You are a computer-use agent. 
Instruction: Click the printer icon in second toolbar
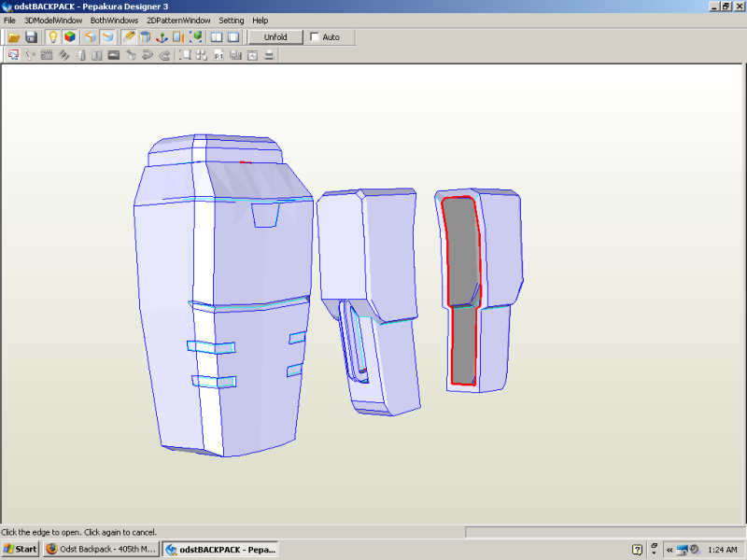[x=269, y=55]
